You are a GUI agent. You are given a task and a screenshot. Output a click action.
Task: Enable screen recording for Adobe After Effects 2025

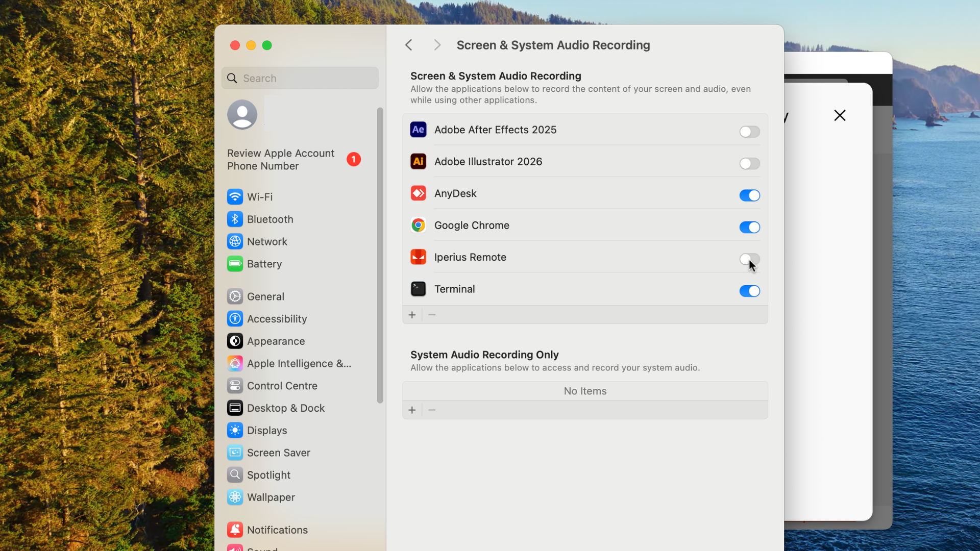pyautogui.click(x=749, y=132)
